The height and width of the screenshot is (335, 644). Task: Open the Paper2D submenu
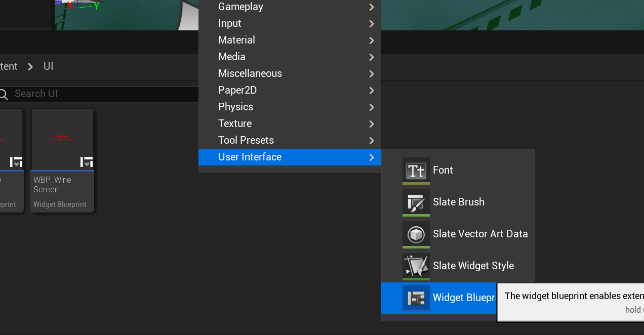click(290, 91)
